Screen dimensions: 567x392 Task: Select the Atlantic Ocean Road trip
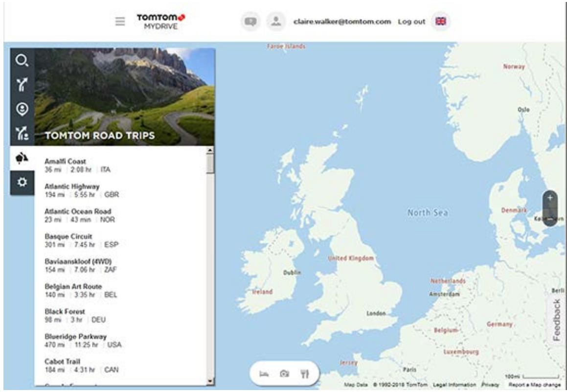120,215
